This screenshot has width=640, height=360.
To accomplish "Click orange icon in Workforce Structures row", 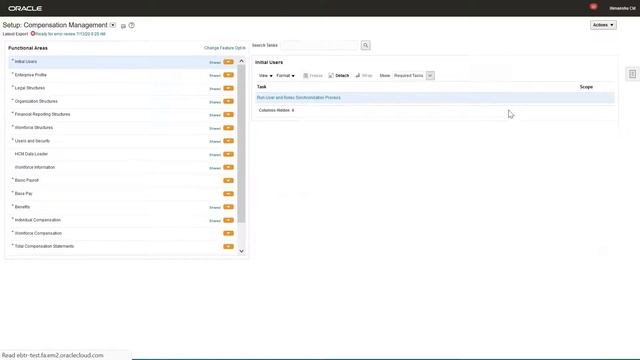I will click(229, 128).
